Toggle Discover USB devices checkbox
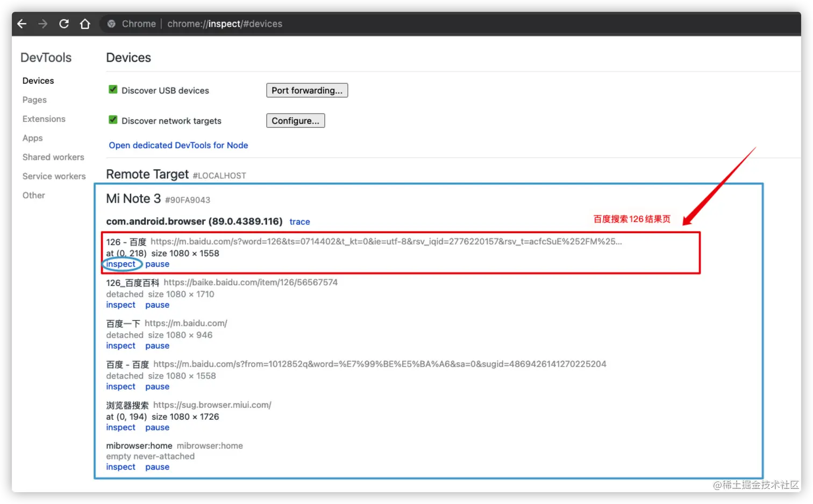Image resolution: width=813 pixels, height=504 pixels. tap(113, 90)
